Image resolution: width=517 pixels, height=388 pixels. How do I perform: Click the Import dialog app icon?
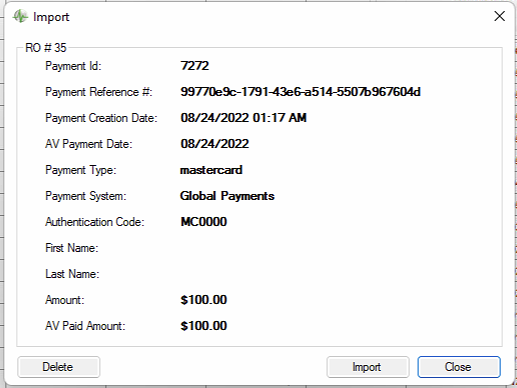tap(20, 16)
